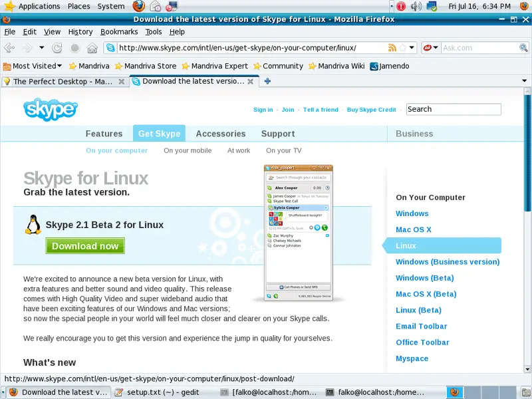Select the At work subnav link
Image resolution: width=532 pixels, height=399 pixels.
coord(239,150)
